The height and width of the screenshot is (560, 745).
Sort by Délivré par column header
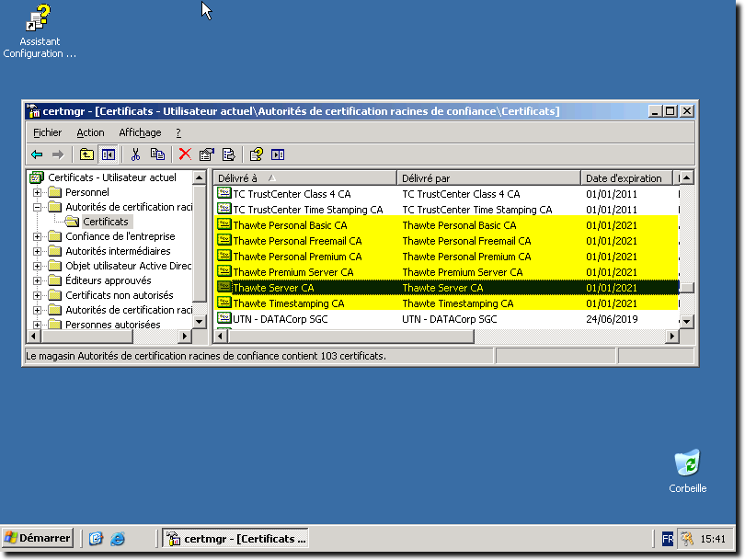[488, 178]
